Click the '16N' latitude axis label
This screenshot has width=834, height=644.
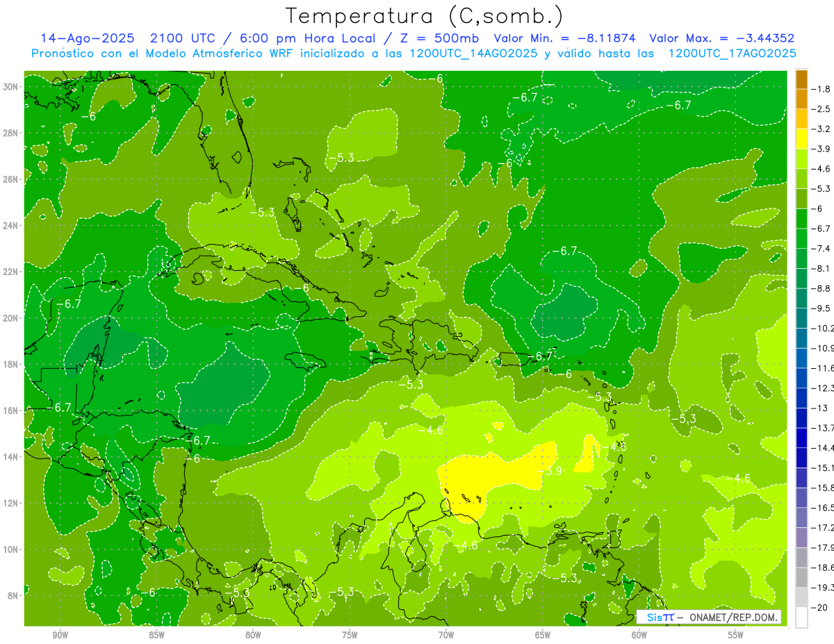[12, 411]
